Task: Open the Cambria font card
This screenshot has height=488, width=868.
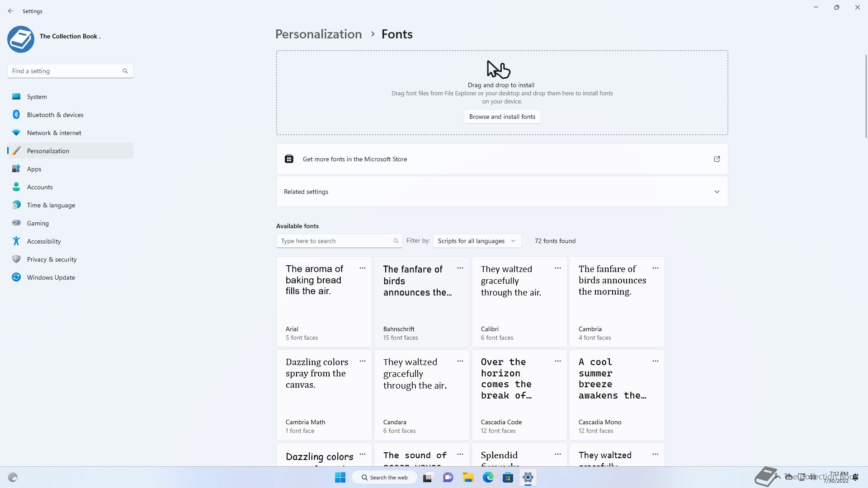Action: (617, 302)
